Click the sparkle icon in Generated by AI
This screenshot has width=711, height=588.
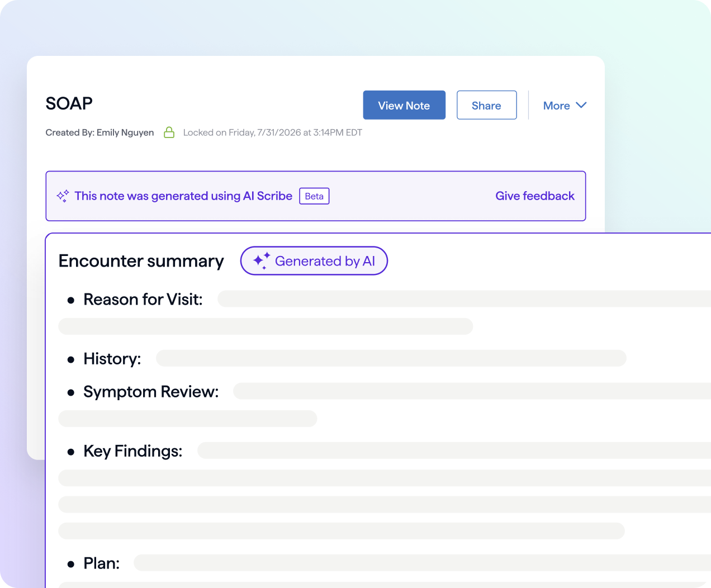(262, 260)
